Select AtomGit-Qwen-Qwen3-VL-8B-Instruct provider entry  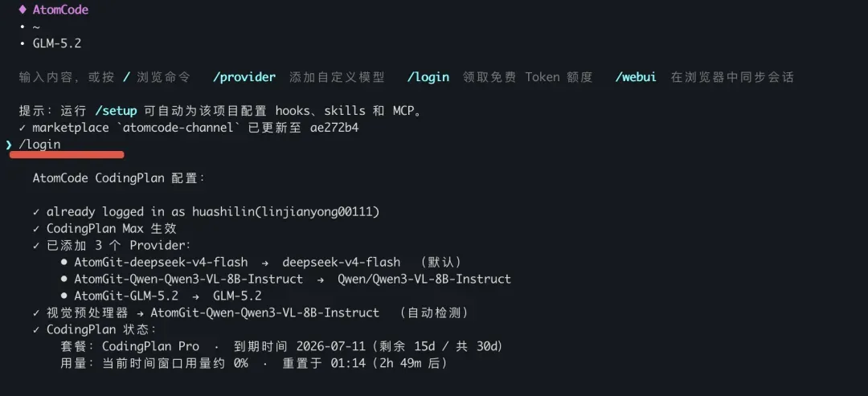pos(189,279)
